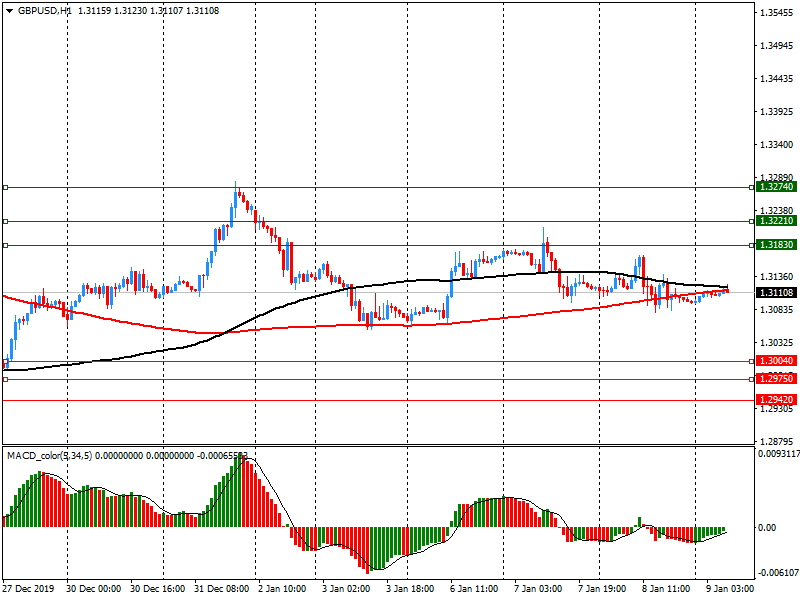Click the left handle of the 1.32740 line

tap(5, 187)
